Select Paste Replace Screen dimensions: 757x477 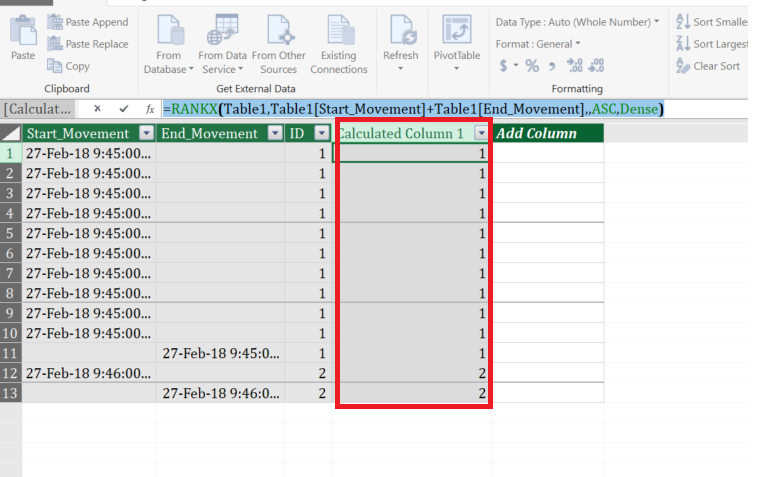(x=88, y=44)
